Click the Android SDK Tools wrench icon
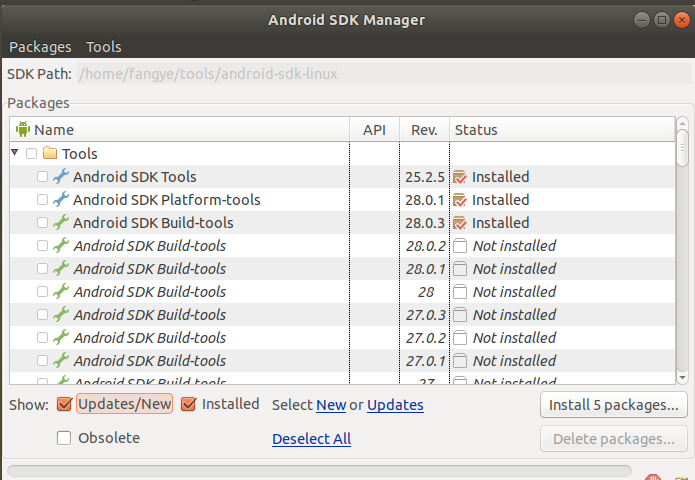This screenshot has height=480, width=695. click(x=61, y=177)
